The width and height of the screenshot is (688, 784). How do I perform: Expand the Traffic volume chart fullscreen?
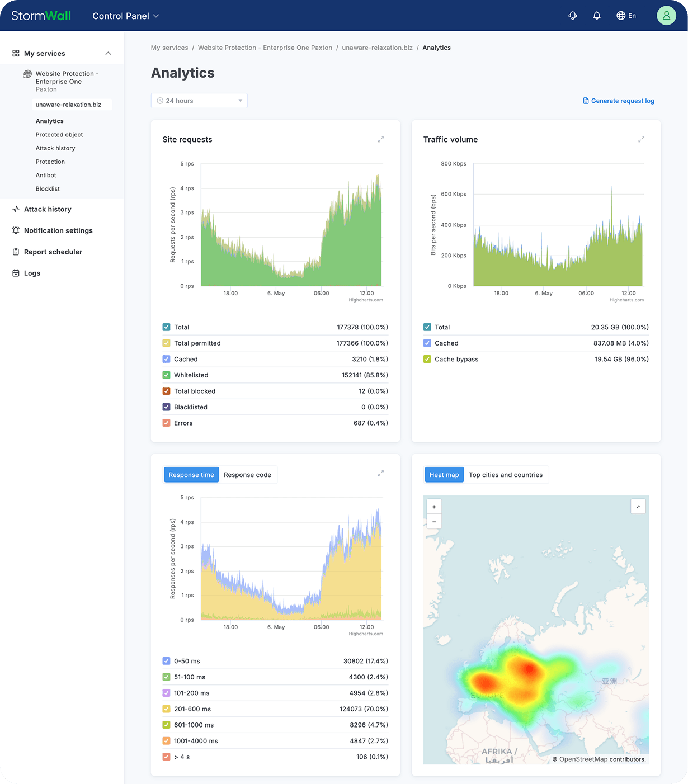pos(641,139)
